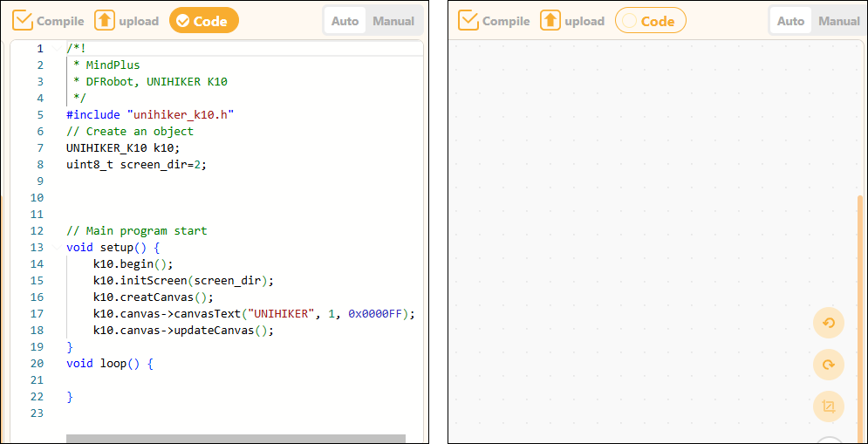This screenshot has height=444, width=868.
Task: Click Compile checkmark icon in left panel
Action: (x=23, y=21)
